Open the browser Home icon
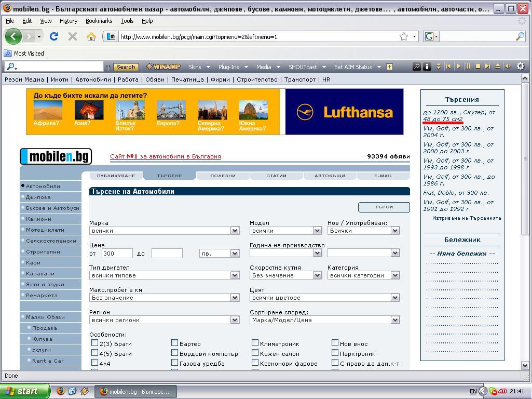 click(91, 36)
